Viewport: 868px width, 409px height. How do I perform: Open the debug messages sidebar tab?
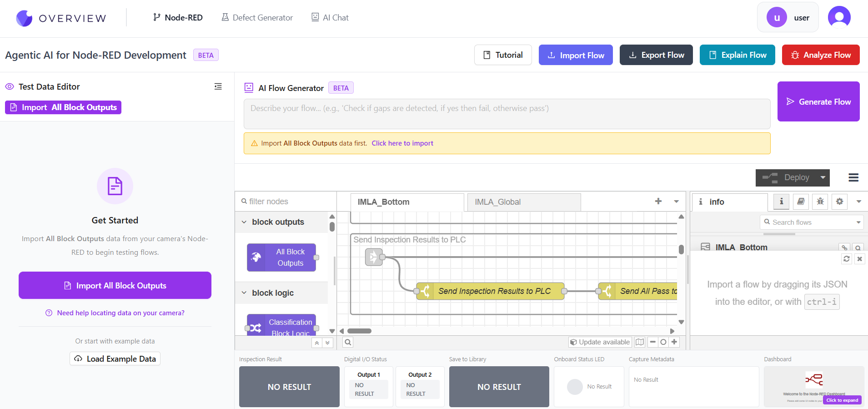coord(820,202)
